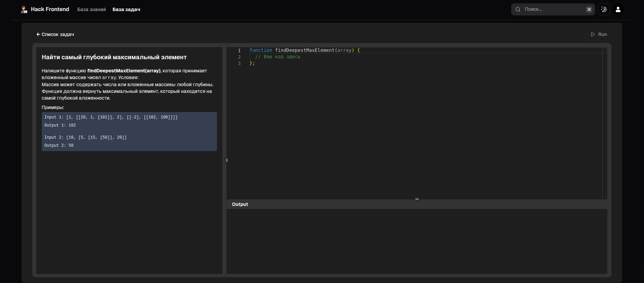The width and height of the screenshot is (644, 283).
Task: Go back to Список задач
Action: pyautogui.click(x=55, y=34)
